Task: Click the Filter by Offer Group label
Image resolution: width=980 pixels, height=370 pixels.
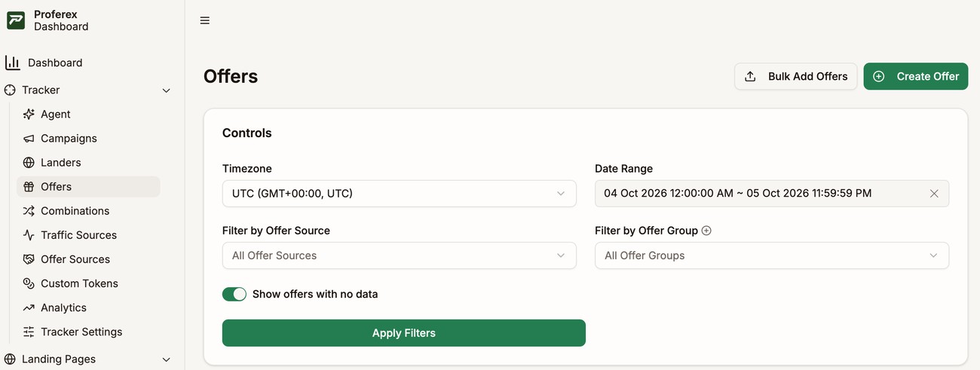Action: pyautogui.click(x=646, y=231)
